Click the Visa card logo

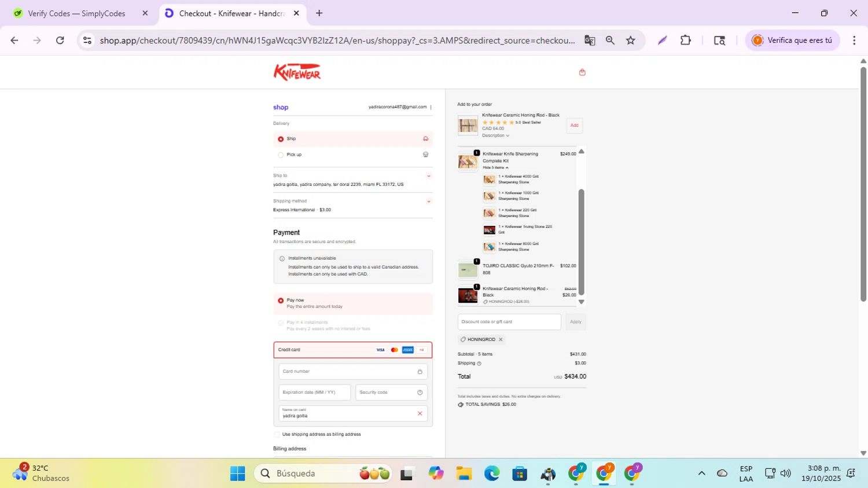(x=380, y=350)
